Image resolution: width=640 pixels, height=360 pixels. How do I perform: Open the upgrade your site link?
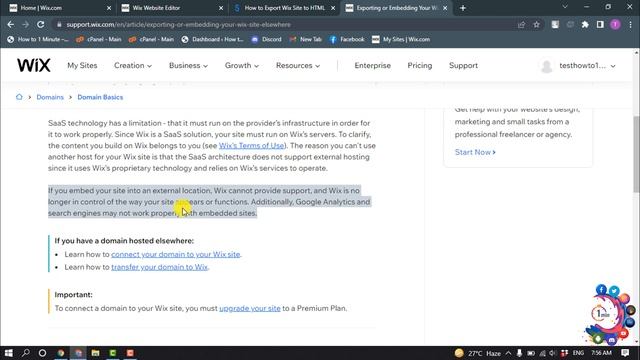pyautogui.click(x=250, y=308)
